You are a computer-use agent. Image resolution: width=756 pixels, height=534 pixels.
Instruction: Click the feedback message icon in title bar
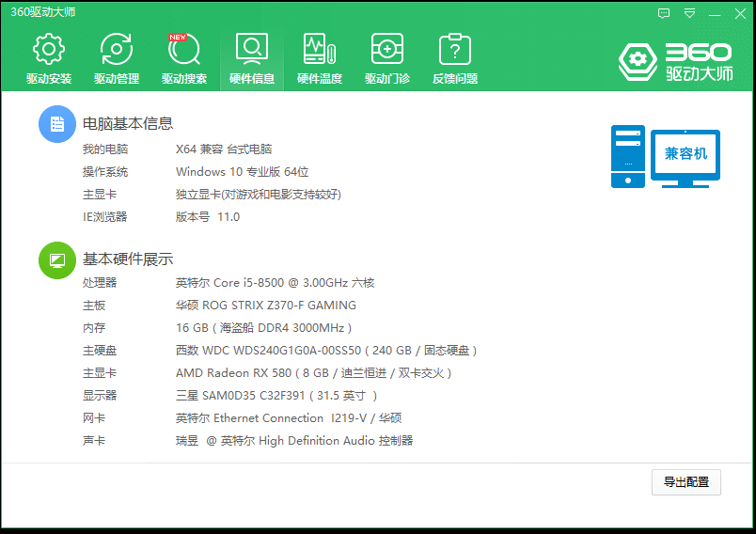pos(664,13)
